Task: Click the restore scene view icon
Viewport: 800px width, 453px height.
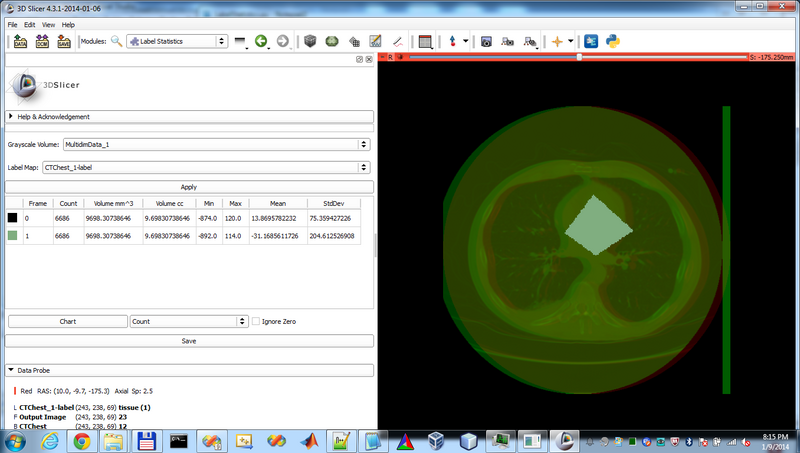Action: [x=530, y=41]
